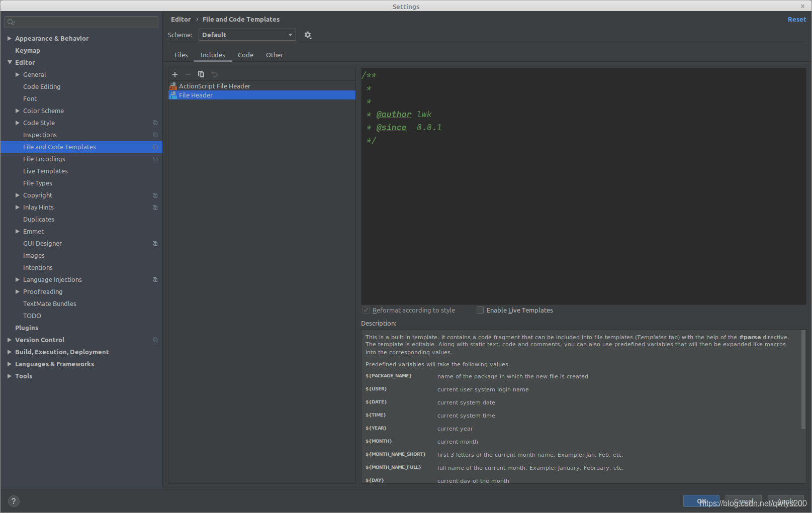The image size is (812, 513).
Task: Expand the Language Injections node
Action: click(18, 279)
